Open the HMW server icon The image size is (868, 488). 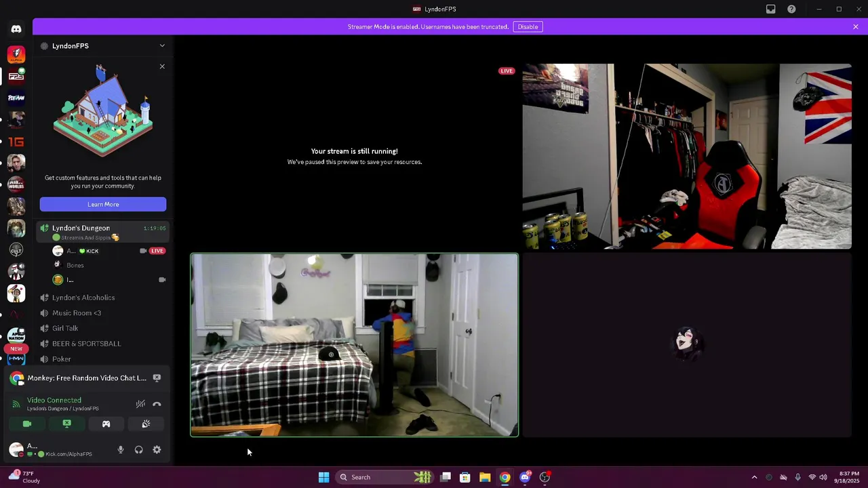(x=16, y=359)
